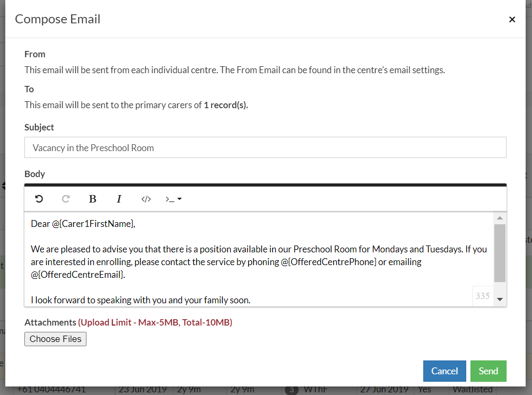Viewport: 532px width, 395px height.
Task: Click the Subject field containing the vacancy title
Action: coord(265,147)
